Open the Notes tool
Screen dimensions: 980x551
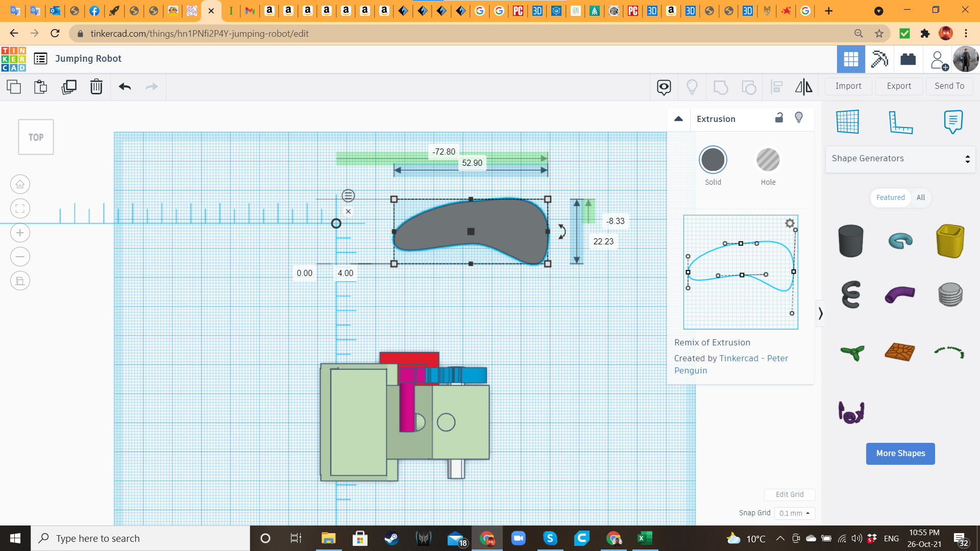pos(953,121)
